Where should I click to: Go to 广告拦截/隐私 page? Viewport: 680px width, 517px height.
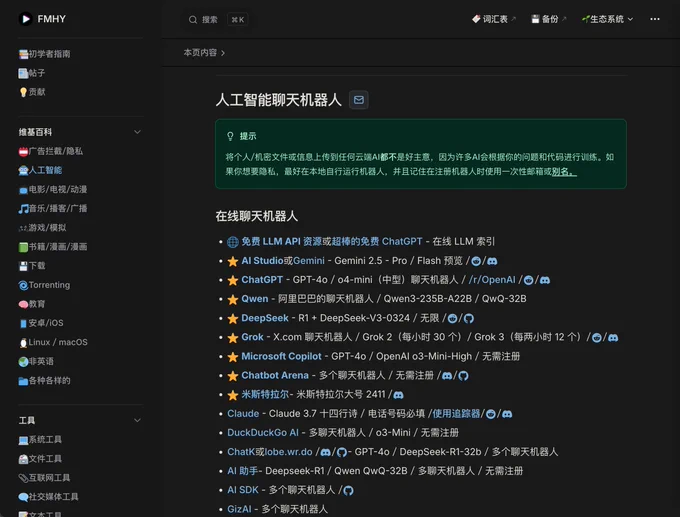pos(50,151)
